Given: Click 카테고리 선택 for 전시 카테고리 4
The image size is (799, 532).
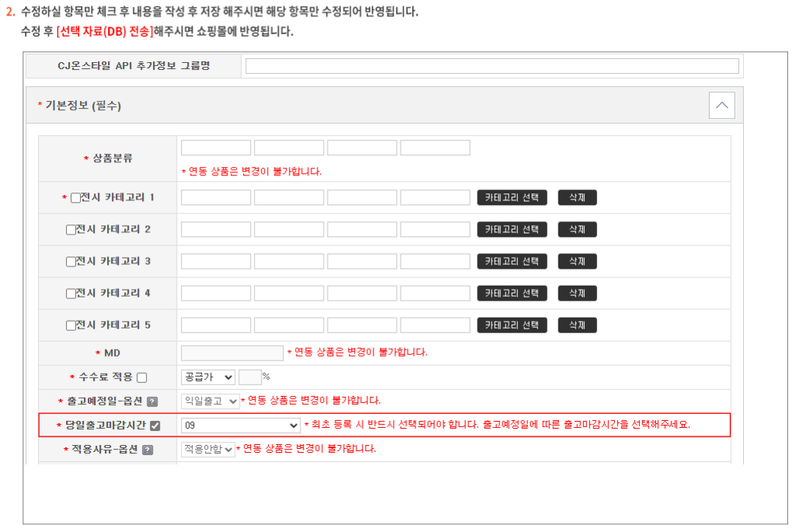Looking at the screenshot, I should click(512, 293).
